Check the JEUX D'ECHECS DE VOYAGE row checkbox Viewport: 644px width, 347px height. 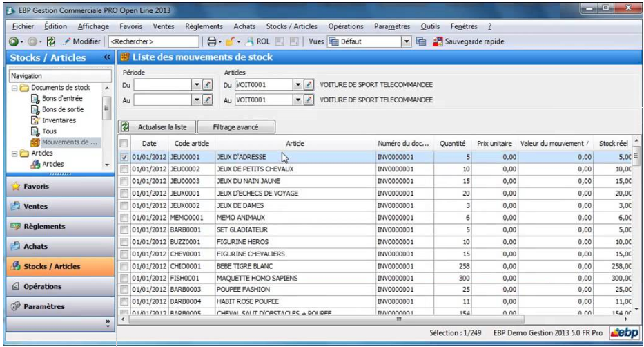click(124, 194)
